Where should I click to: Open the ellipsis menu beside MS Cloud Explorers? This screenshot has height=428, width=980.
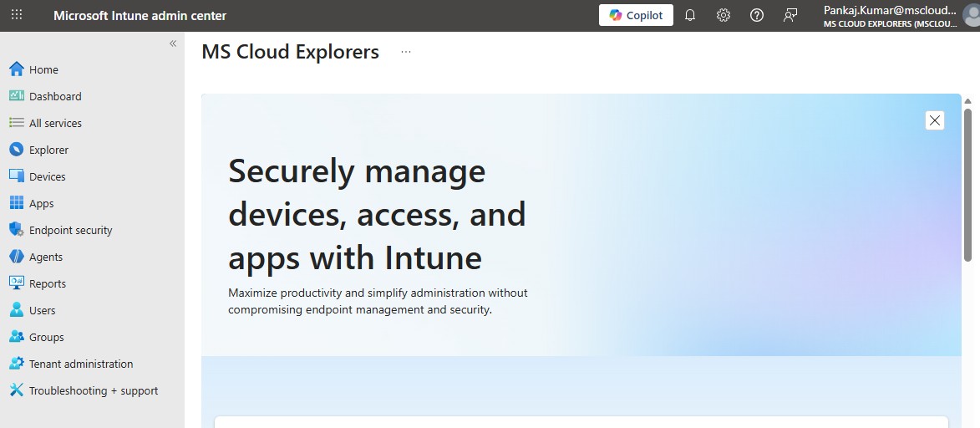406,52
